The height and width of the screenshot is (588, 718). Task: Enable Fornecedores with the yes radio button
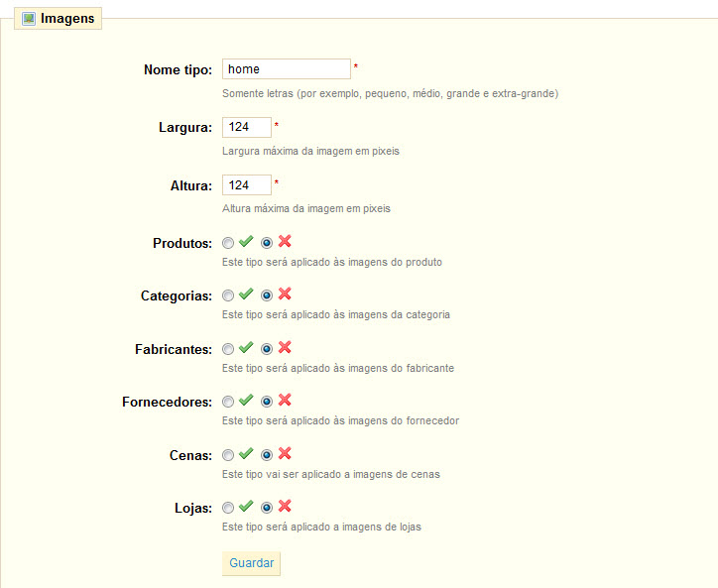pyautogui.click(x=228, y=402)
